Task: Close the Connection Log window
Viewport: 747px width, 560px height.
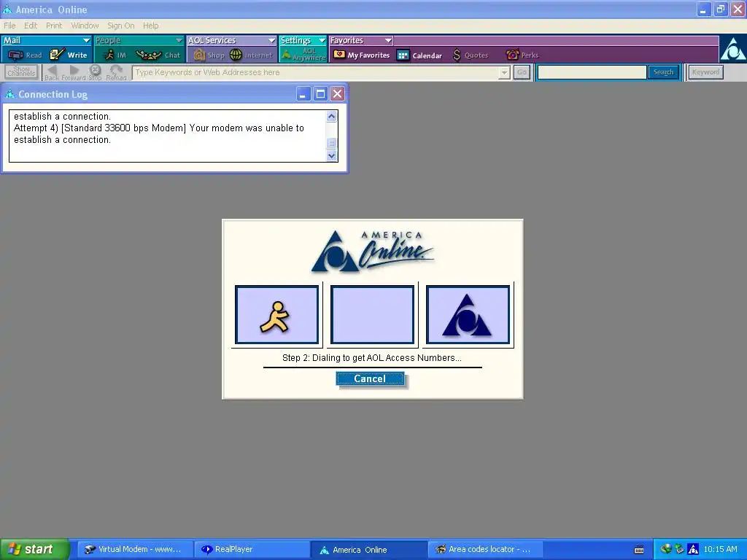Action: [x=337, y=94]
